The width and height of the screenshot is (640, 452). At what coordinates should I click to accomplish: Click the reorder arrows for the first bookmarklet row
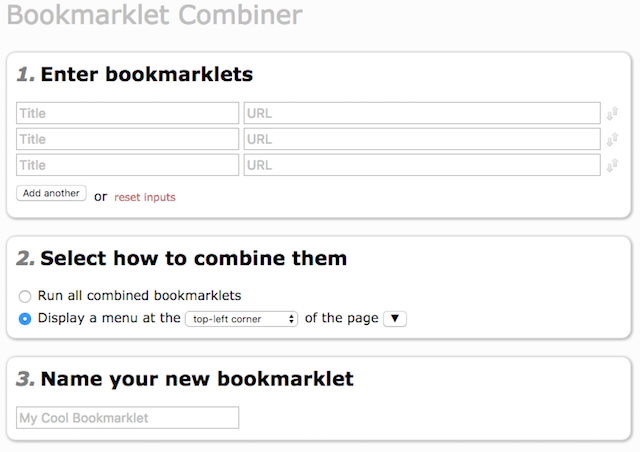[612, 114]
